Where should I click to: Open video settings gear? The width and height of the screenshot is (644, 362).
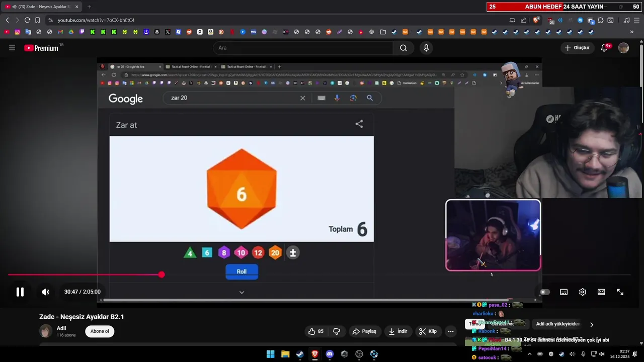pos(583,292)
